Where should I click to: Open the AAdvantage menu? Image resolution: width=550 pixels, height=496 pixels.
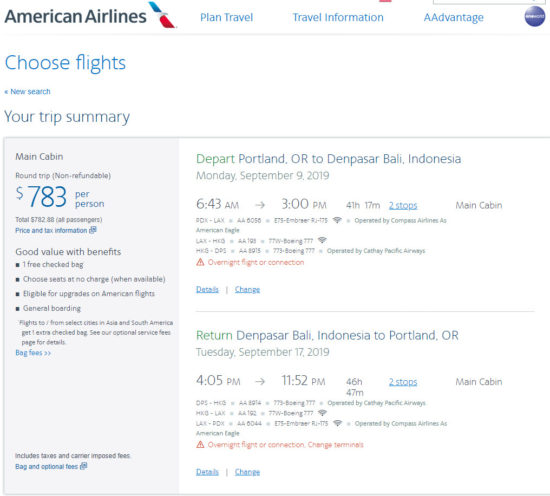(x=453, y=17)
